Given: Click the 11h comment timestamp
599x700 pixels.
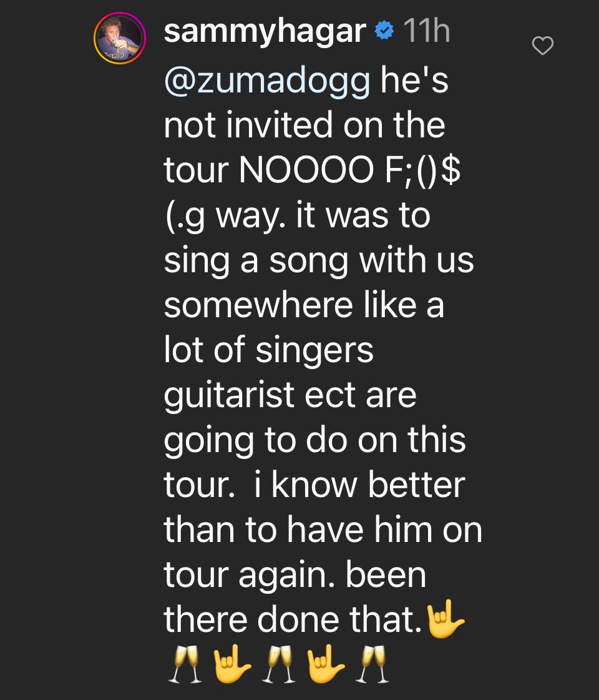Looking at the screenshot, I should 426,31.
